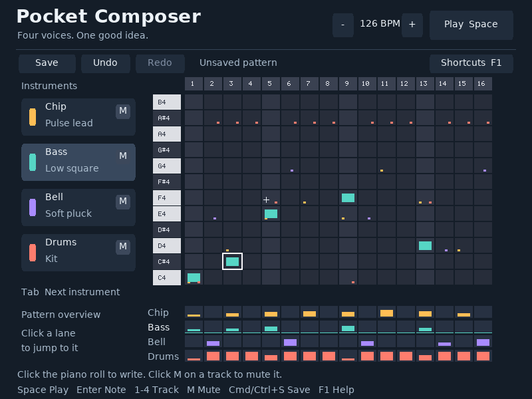
Task: Click the teal Bass color swatch
Action: point(33,162)
